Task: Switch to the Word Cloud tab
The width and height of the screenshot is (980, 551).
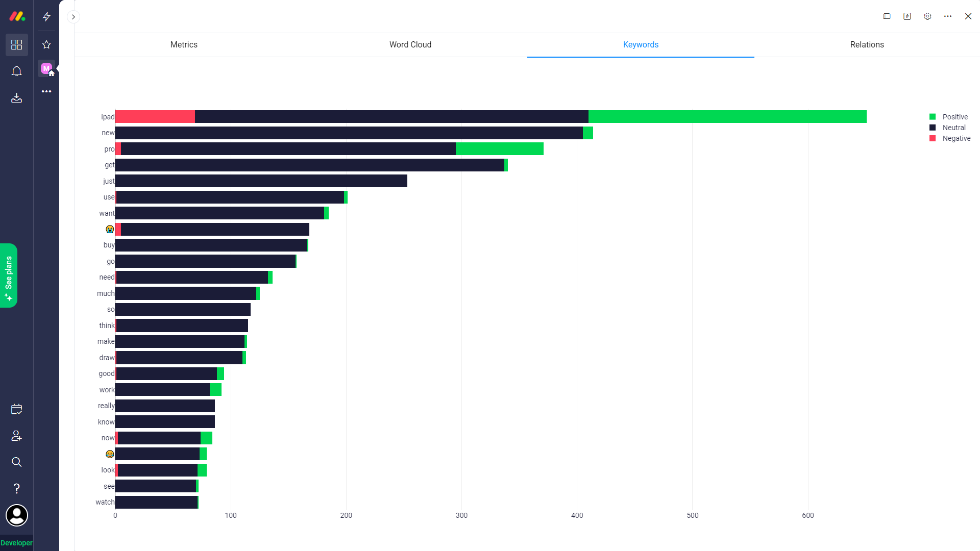Action: point(410,45)
